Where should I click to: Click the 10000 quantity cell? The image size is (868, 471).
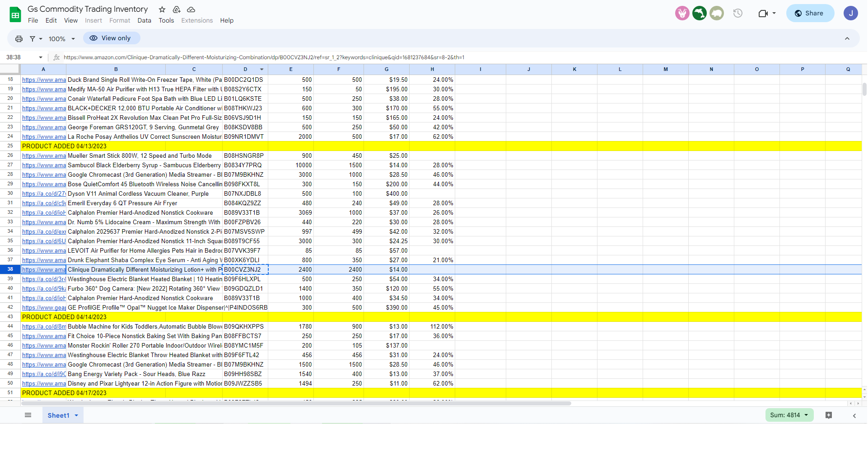(x=291, y=165)
